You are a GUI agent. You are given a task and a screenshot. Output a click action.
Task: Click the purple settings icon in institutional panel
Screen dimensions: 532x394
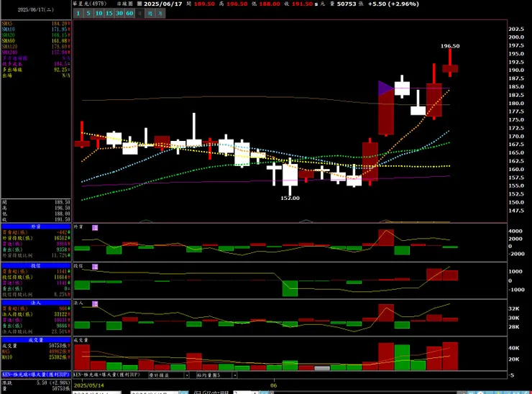click(x=95, y=303)
